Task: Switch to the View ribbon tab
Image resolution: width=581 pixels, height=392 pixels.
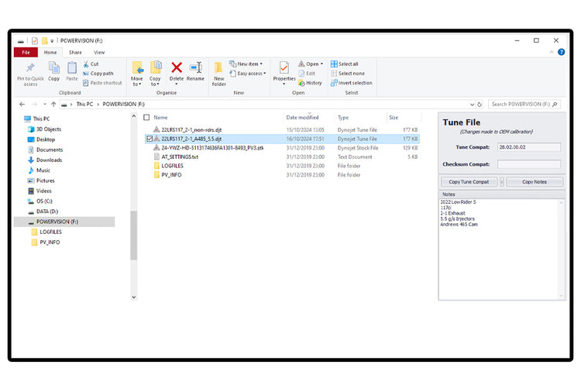Action: (x=99, y=53)
